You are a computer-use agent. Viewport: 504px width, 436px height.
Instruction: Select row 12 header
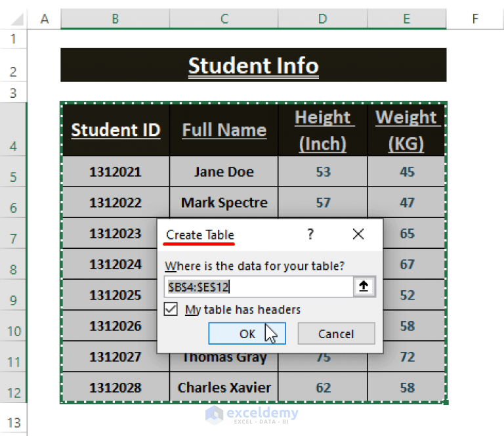click(13, 388)
